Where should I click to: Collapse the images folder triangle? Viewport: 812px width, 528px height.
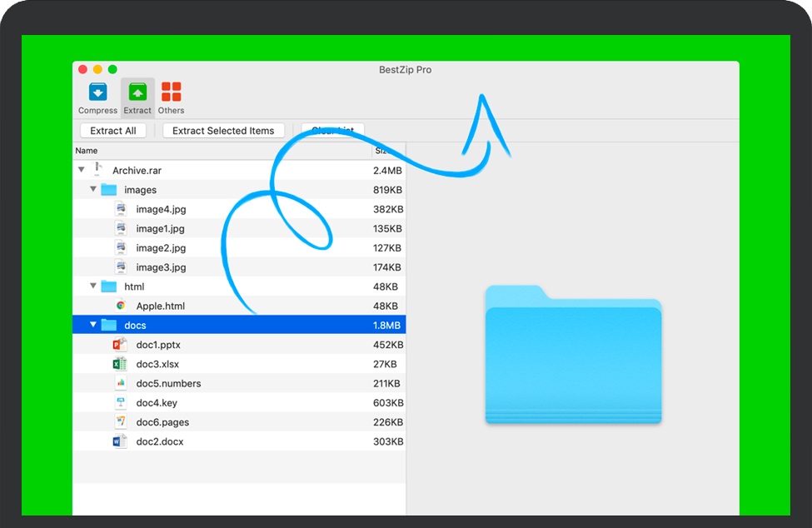coord(93,189)
